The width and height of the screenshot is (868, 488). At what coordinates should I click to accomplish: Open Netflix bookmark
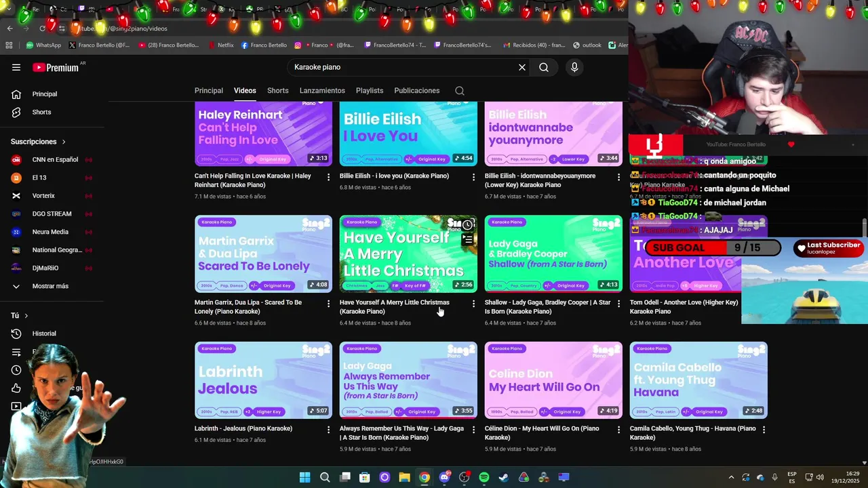click(x=221, y=45)
